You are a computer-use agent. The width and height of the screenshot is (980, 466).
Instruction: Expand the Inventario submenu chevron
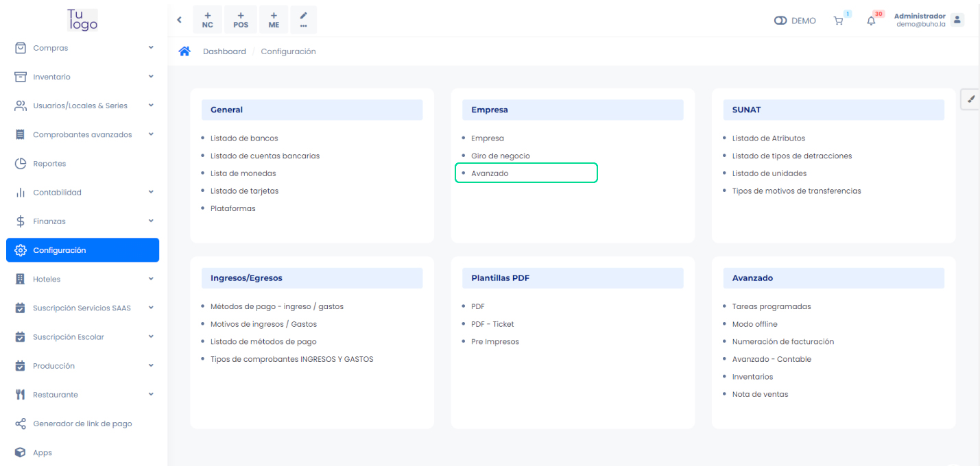point(151,77)
